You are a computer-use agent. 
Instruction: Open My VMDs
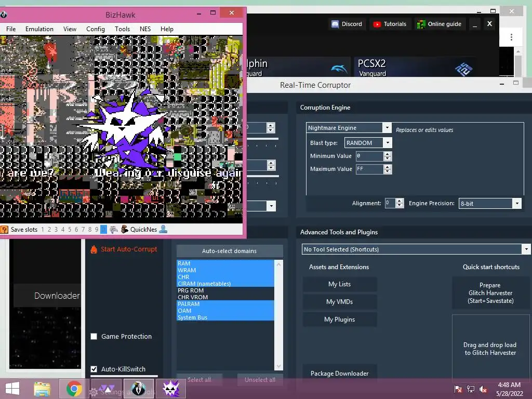click(x=340, y=302)
